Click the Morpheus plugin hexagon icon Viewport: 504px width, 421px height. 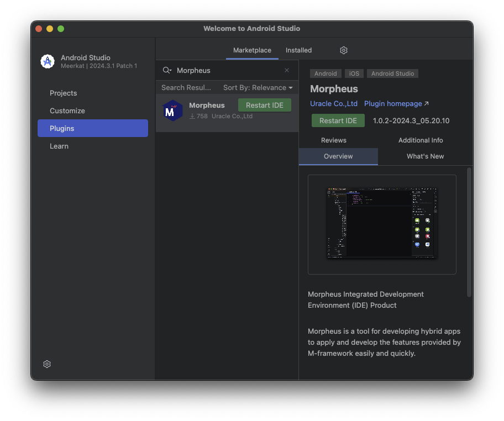[x=172, y=110]
